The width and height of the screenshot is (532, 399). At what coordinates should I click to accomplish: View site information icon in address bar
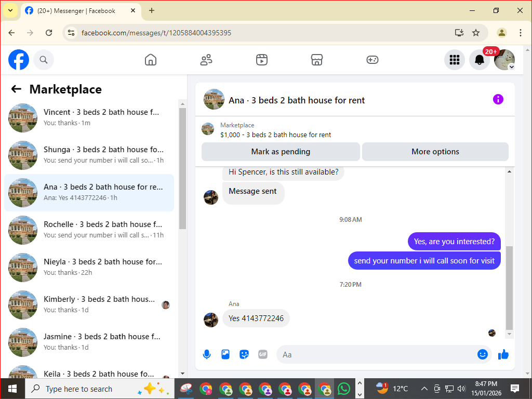71,33
